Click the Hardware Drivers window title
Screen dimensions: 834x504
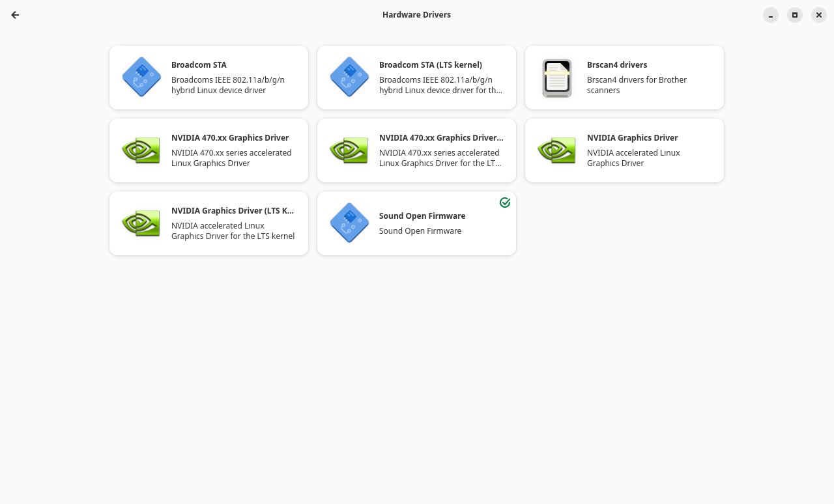416,15
